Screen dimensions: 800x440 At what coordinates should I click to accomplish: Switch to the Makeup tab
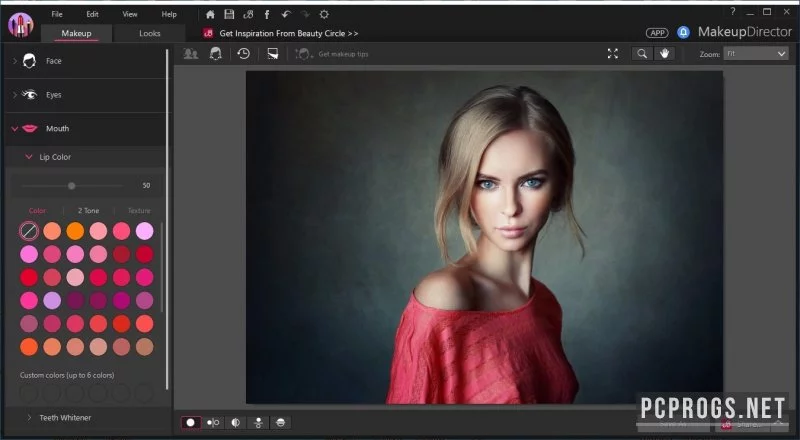coord(77,33)
